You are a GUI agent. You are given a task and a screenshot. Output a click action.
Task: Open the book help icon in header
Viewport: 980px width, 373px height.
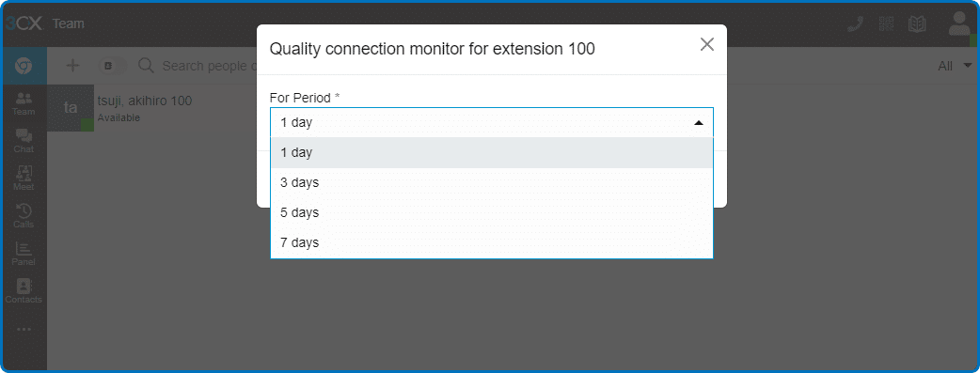pos(917,24)
